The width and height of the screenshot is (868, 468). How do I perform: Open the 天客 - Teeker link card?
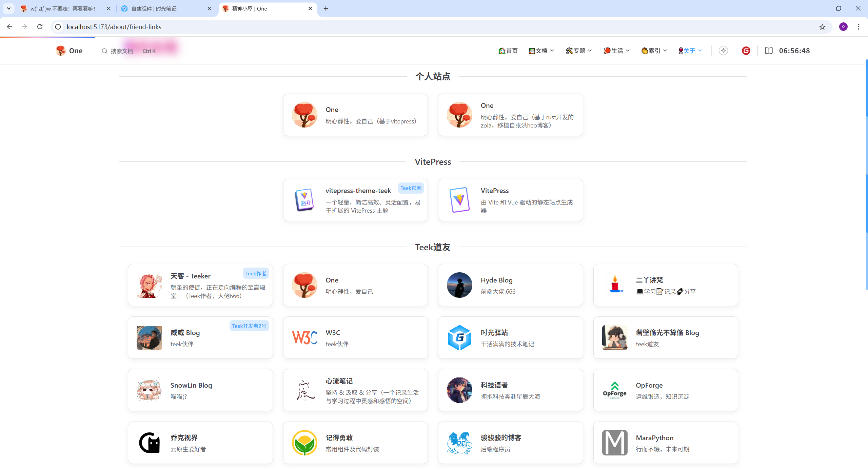(200, 285)
